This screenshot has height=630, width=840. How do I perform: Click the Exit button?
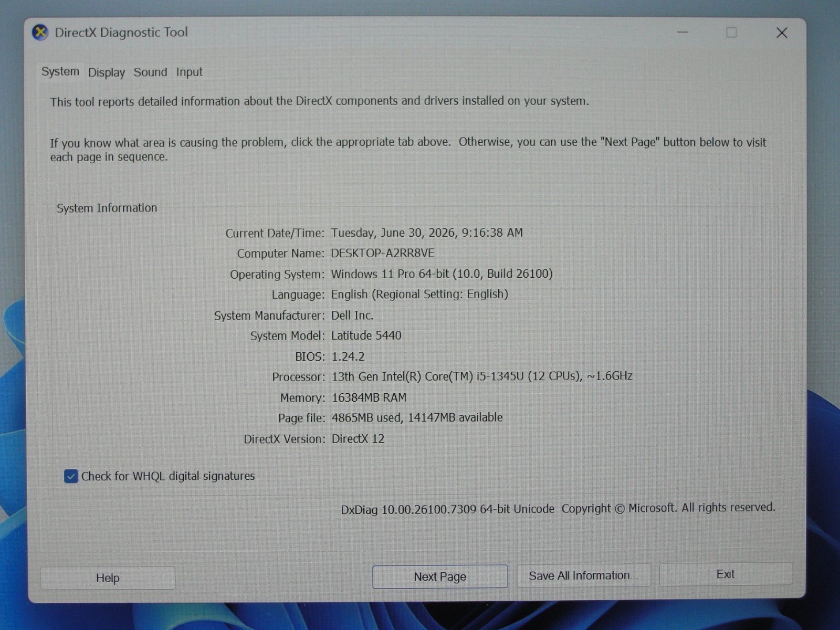tap(726, 574)
